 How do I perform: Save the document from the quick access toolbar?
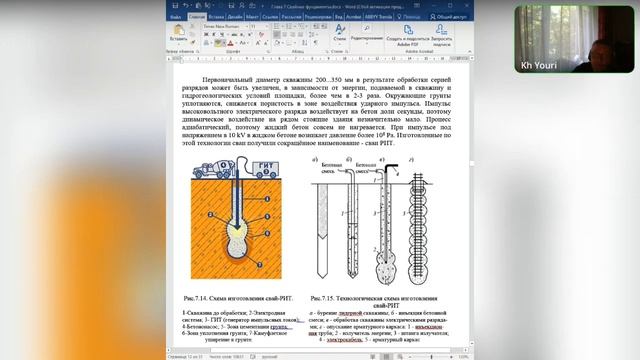[x=175, y=6]
